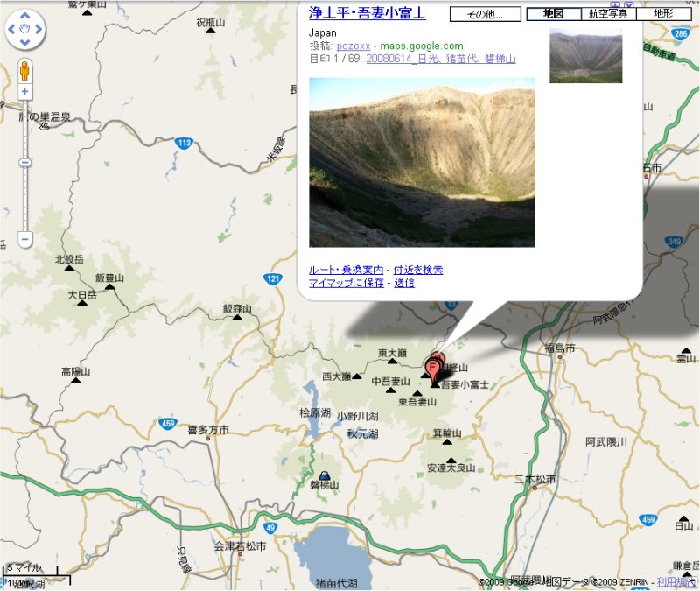Click the 箕輪山 mountain peak marker
This screenshot has width=700, height=591.
447,442
